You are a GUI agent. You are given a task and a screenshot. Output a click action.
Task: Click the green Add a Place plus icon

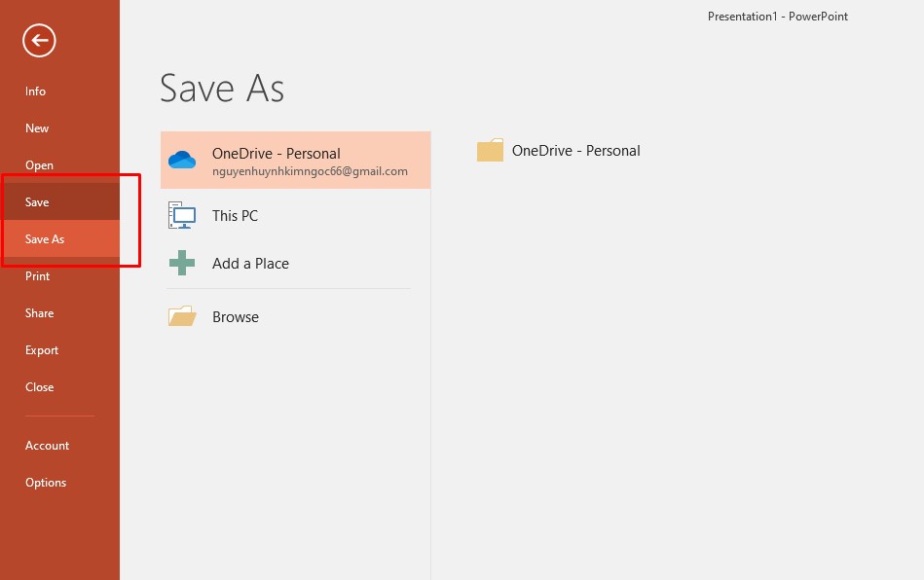tap(181, 263)
